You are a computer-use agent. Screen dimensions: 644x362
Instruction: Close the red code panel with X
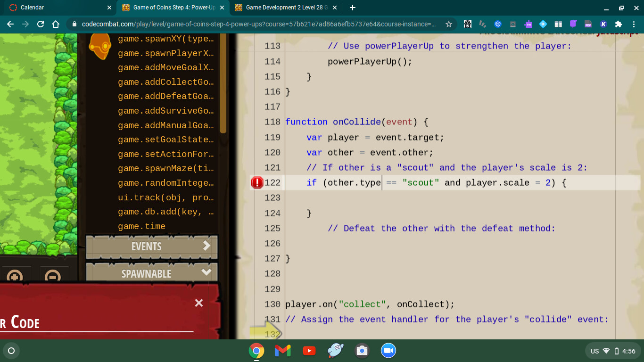coord(199,303)
